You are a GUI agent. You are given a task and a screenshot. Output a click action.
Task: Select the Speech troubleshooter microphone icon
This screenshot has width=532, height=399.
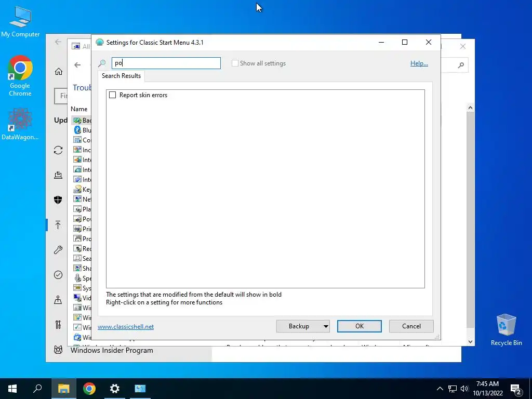pyautogui.click(x=77, y=278)
